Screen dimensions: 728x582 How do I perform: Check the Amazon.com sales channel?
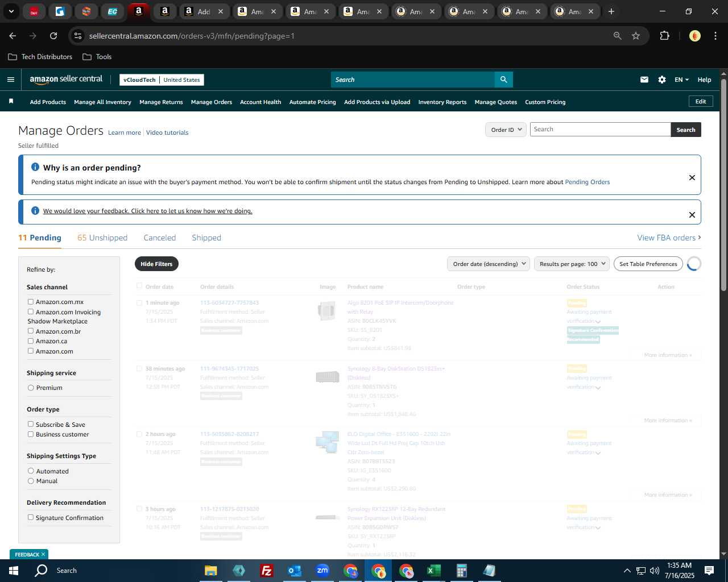[31, 351]
